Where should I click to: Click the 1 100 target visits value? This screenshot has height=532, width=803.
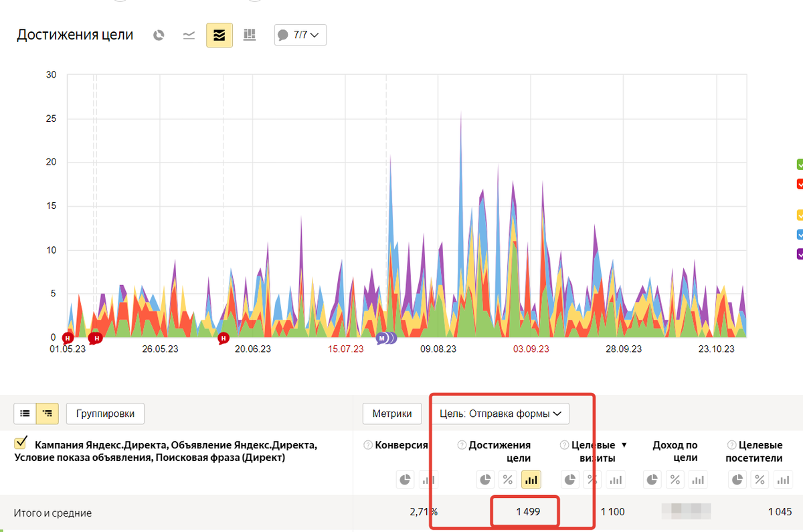612,512
